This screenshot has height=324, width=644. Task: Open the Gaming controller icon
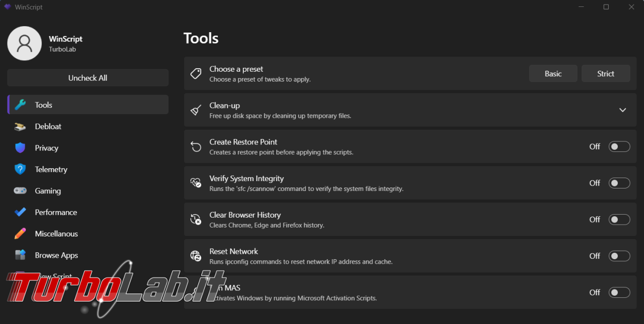click(20, 191)
